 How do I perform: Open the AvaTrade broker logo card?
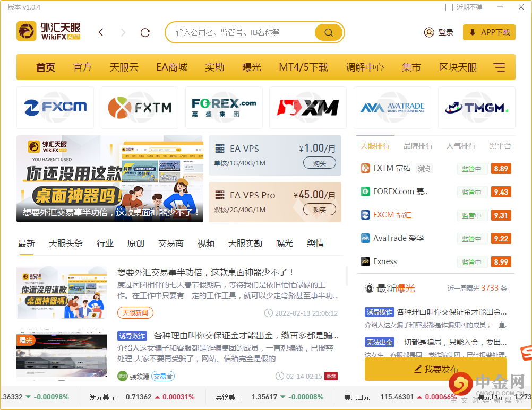392,108
